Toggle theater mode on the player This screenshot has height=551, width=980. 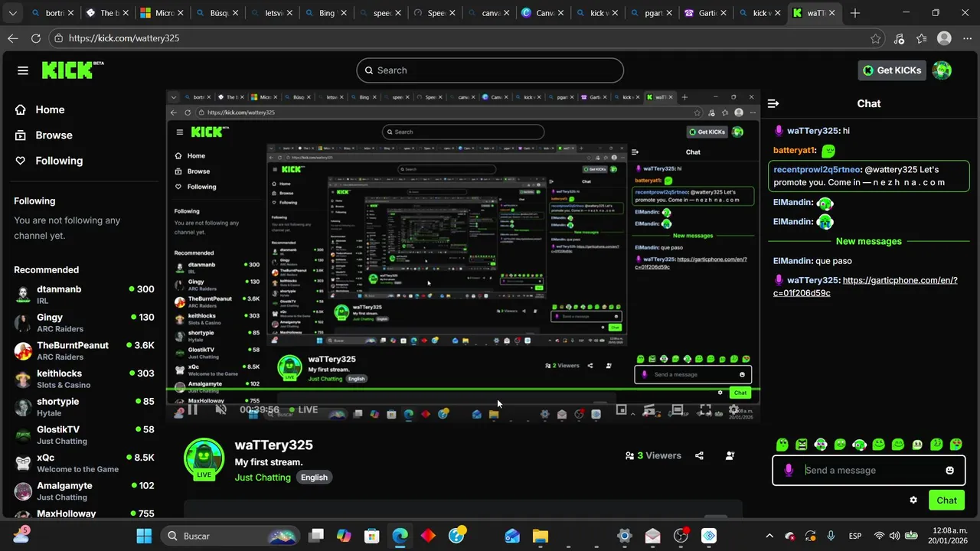coord(677,410)
